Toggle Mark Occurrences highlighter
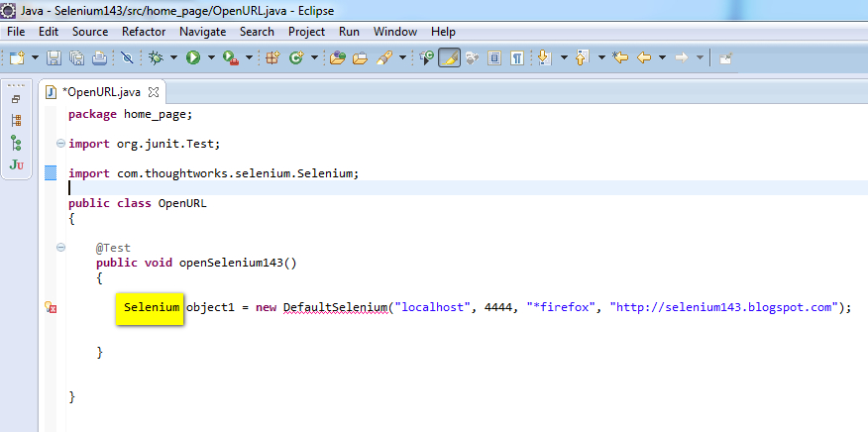Viewport: 868px width, 432px height. (450, 57)
